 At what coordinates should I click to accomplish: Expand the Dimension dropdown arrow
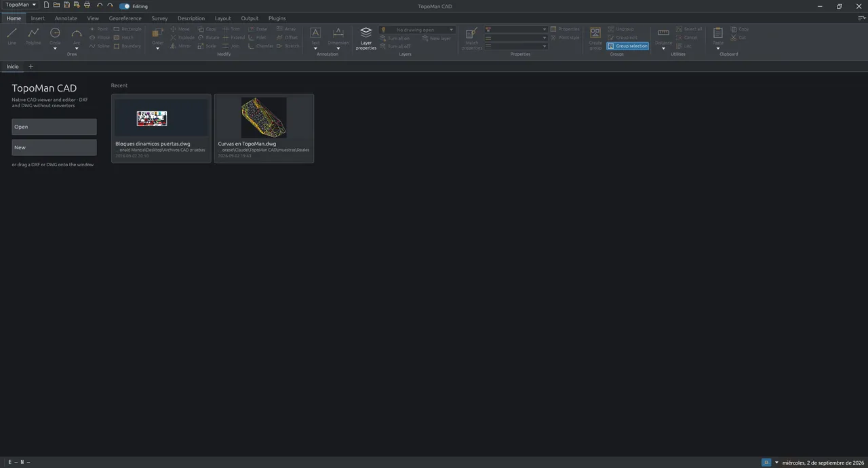pos(338,48)
